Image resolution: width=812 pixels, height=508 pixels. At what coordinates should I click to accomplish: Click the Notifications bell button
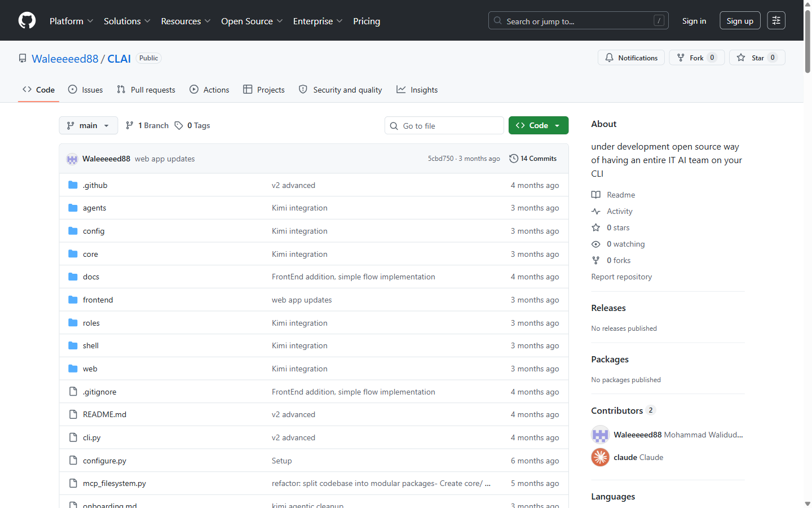point(631,58)
